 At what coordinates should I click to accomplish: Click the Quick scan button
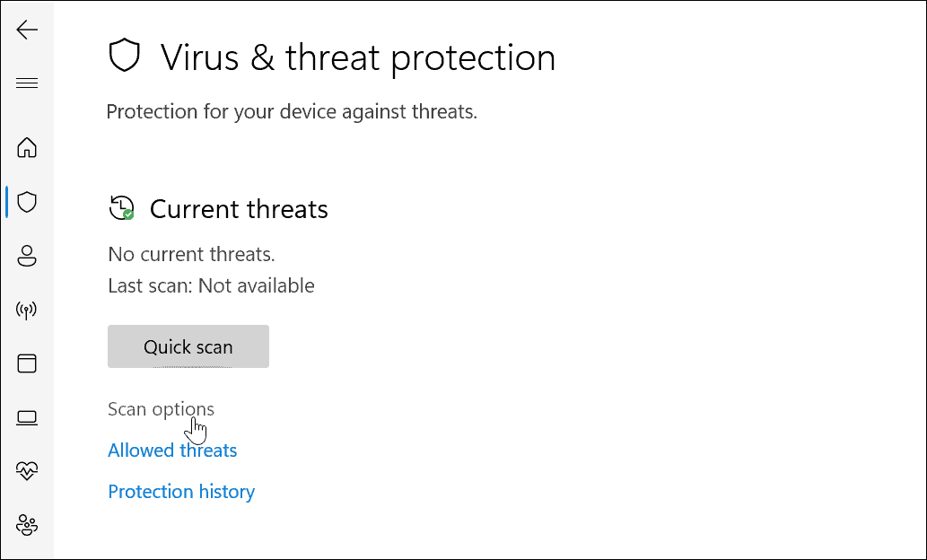(x=188, y=347)
